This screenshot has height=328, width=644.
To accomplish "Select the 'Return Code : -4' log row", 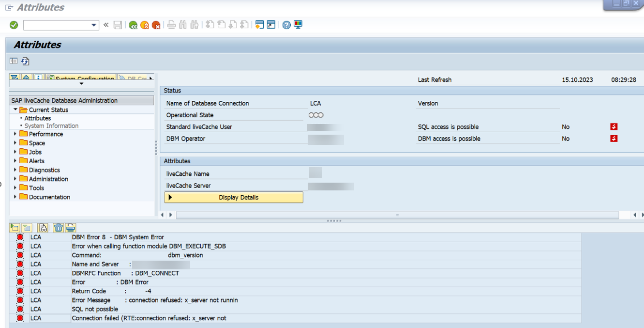I will 295,291.
